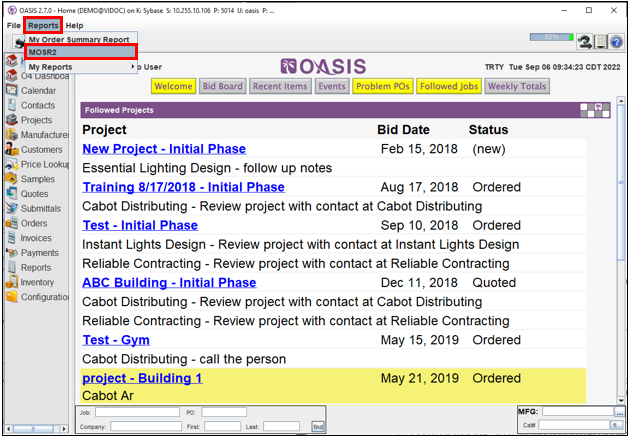This screenshot has width=631, height=439.
Task: Click the find button
Action: click(318, 427)
